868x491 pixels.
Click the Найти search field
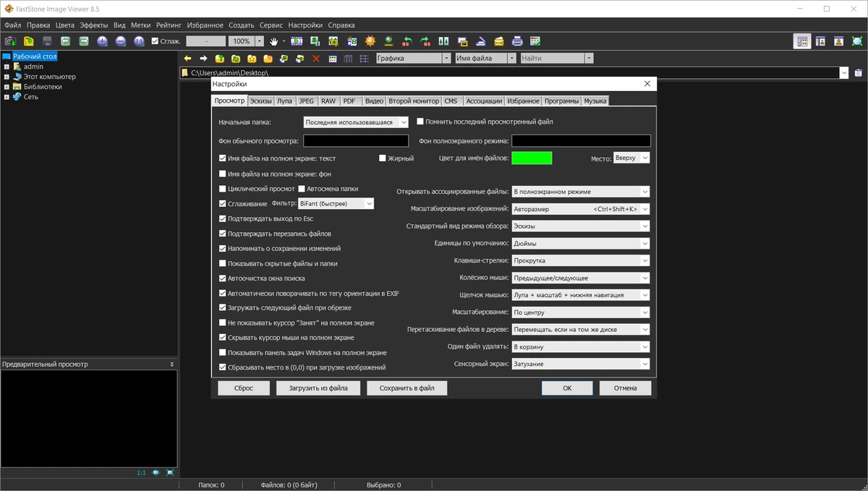[553, 59]
